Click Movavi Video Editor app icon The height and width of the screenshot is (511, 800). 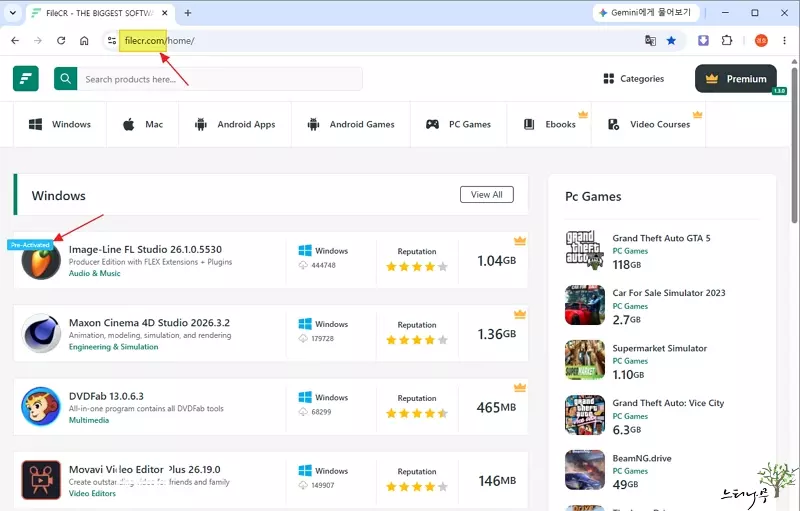pos(41,480)
